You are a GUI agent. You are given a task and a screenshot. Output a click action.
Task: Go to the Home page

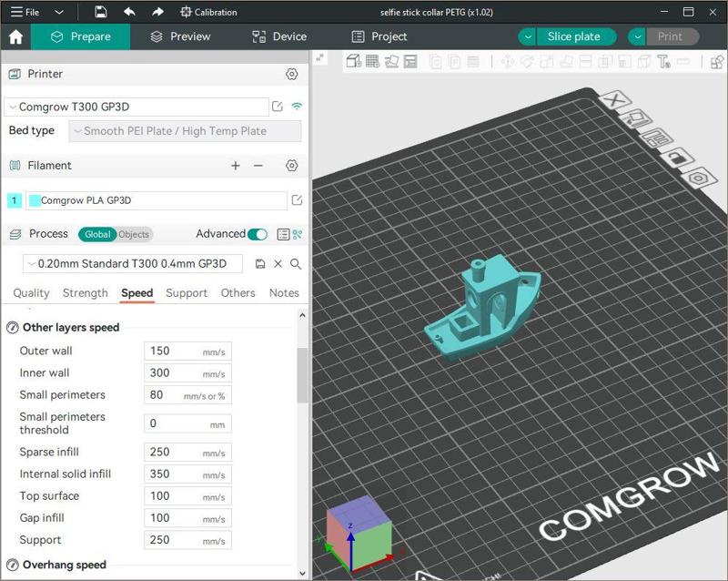point(15,36)
